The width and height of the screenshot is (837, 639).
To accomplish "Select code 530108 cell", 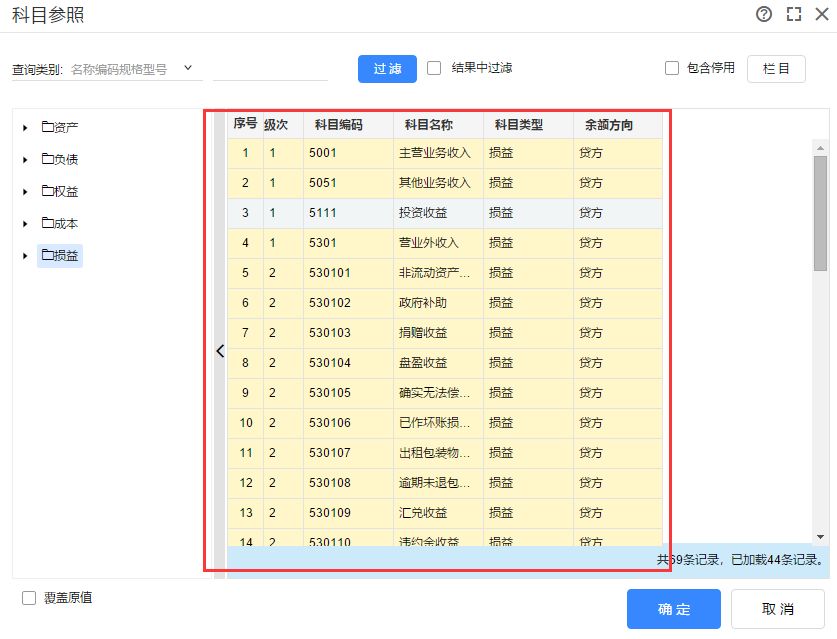I will (348, 483).
